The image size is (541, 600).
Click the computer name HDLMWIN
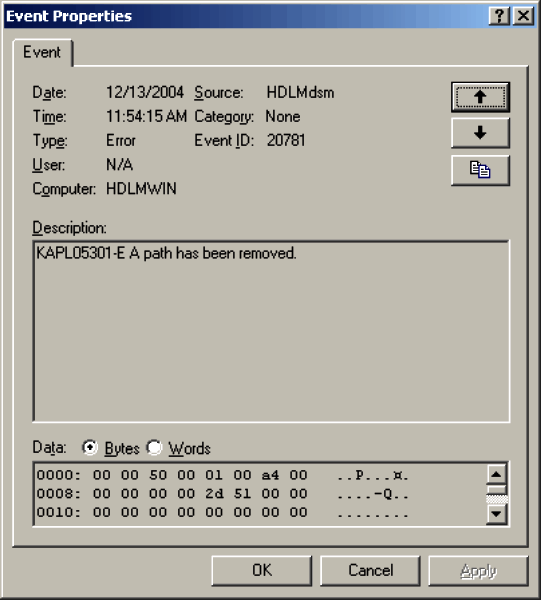141,189
